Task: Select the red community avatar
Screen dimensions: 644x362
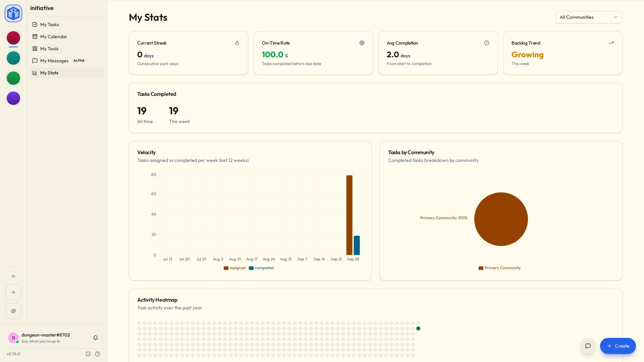Action: pyautogui.click(x=13, y=38)
